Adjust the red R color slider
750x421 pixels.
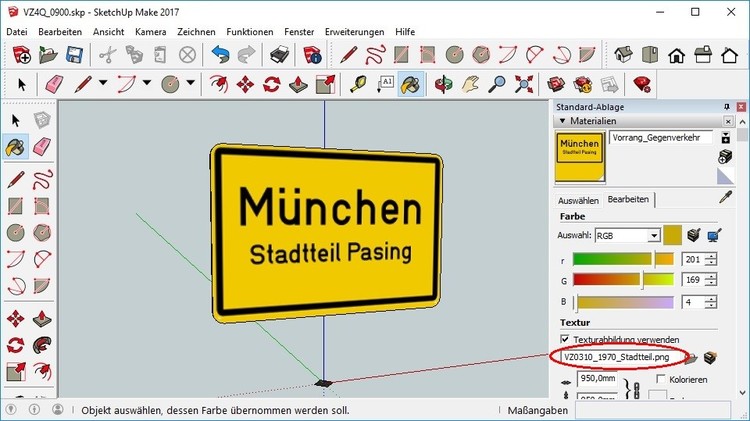point(623,259)
